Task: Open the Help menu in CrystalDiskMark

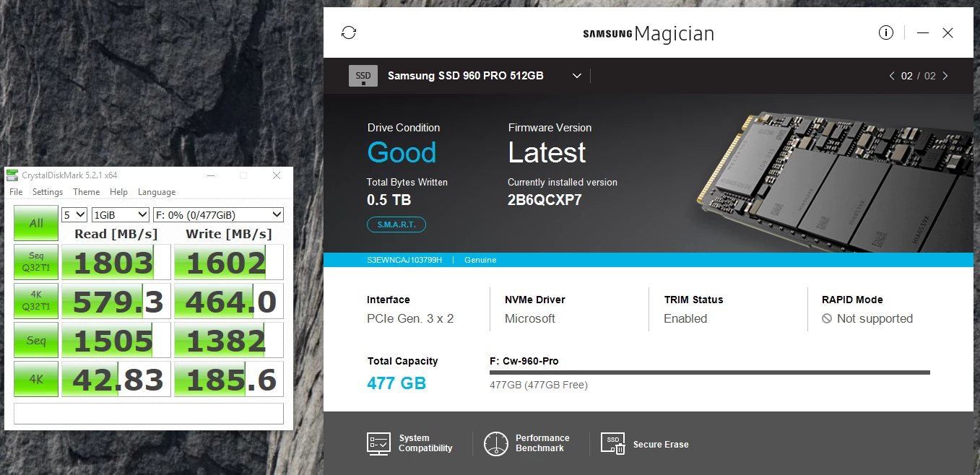Action: pyautogui.click(x=119, y=192)
